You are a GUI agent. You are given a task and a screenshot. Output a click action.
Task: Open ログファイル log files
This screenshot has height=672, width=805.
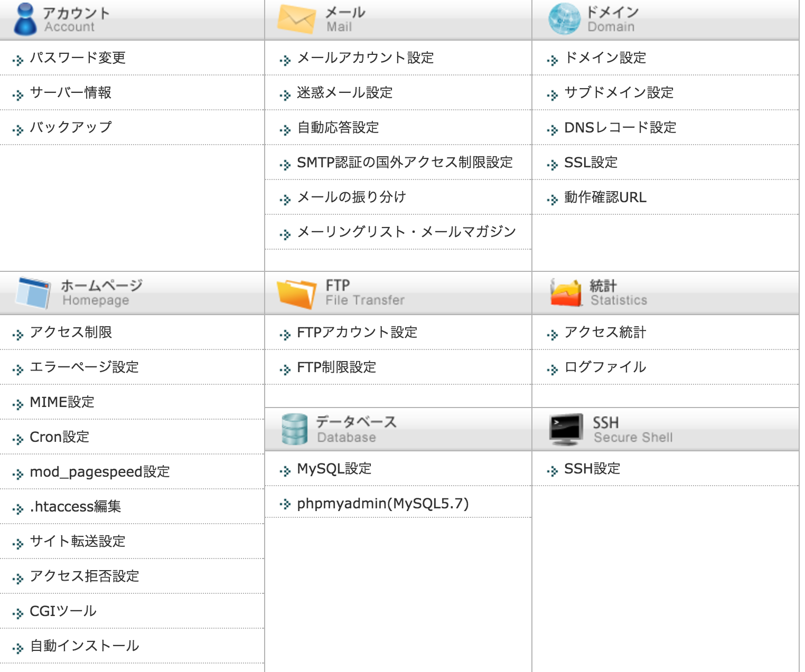coord(605,367)
